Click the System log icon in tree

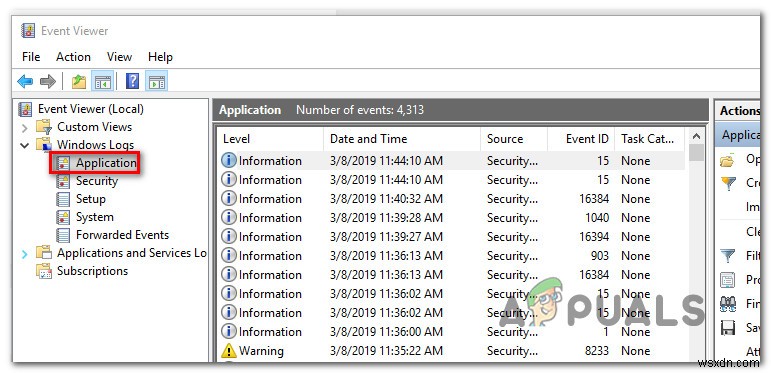point(63,217)
